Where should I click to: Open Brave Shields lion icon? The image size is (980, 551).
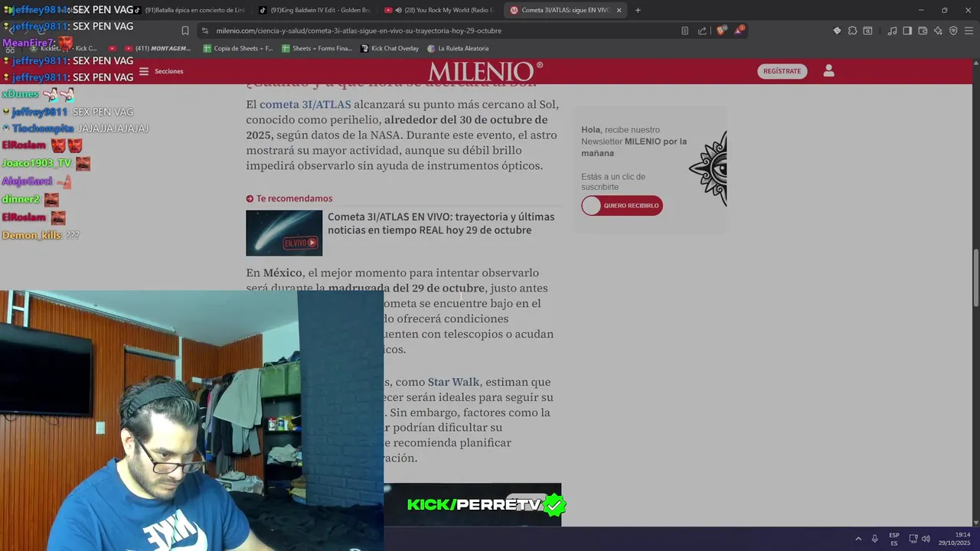pyautogui.click(x=721, y=31)
